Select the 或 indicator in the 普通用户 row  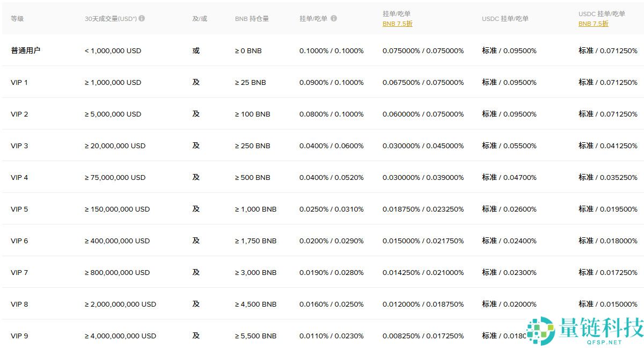pyautogui.click(x=196, y=50)
